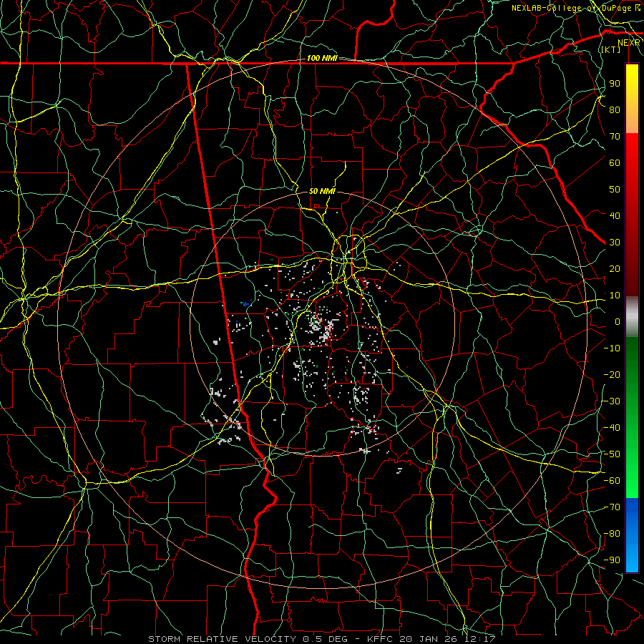Viewport: 644px width, 644px height.
Task: Click the KFFC station identifier in caption
Action: point(380,639)
